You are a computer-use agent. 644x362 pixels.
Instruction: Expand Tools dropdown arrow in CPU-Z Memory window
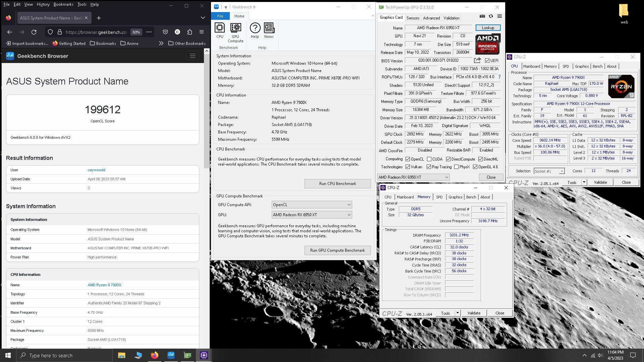point(458,313)
